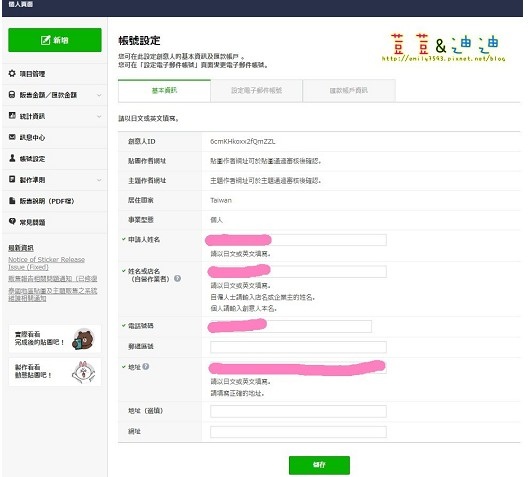Open the second news link under 最新資訊

coord(53,279)
